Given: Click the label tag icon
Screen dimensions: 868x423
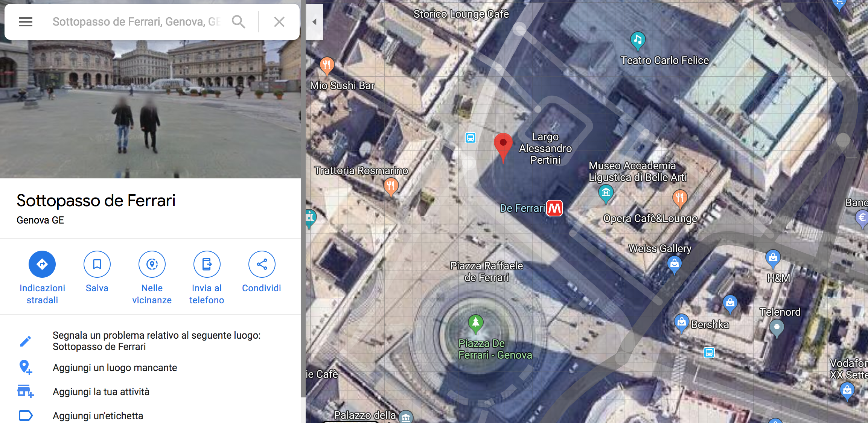Looking at the screenshot, I should point(26,415).
